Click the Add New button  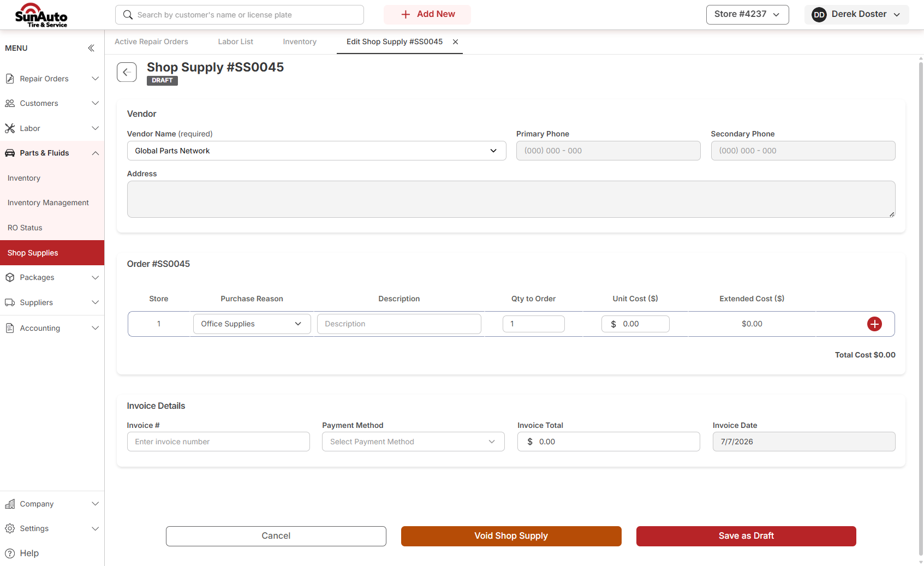click(x=427, y=14)
